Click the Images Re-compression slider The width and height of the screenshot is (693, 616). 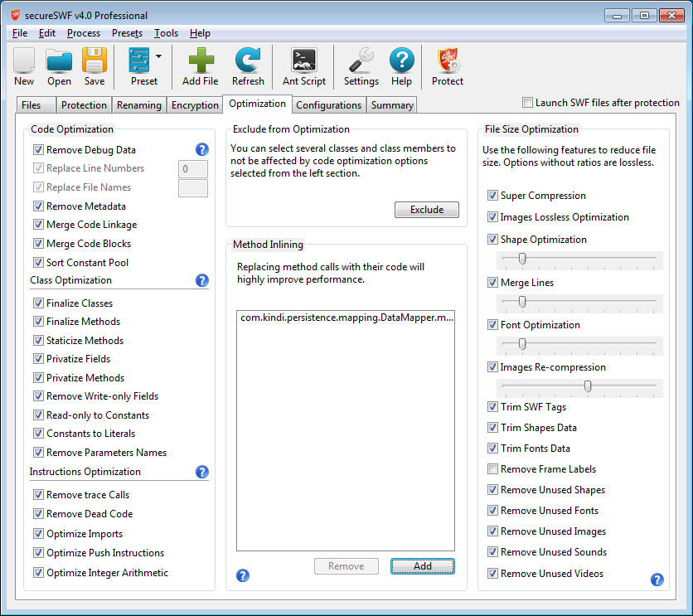[x=588, y=386]
